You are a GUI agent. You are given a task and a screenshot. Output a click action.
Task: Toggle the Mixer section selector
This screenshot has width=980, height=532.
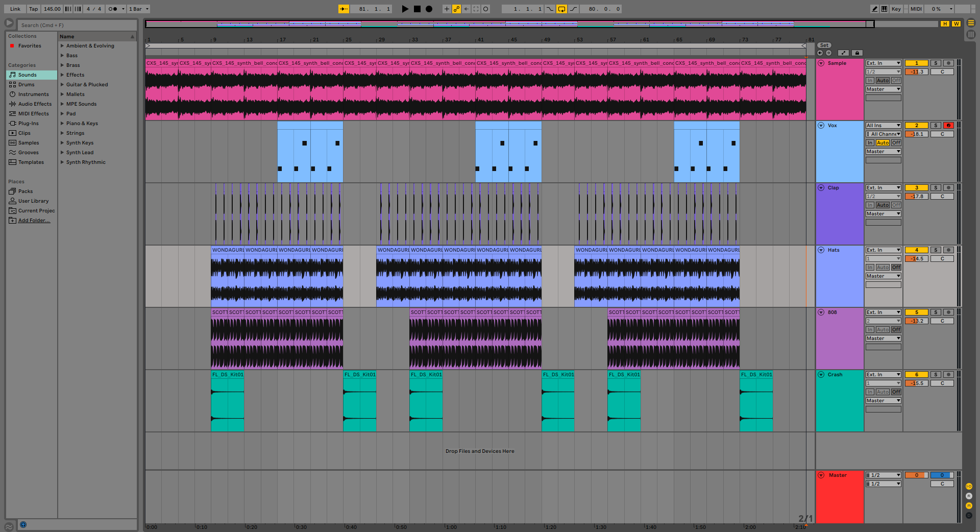969,505
